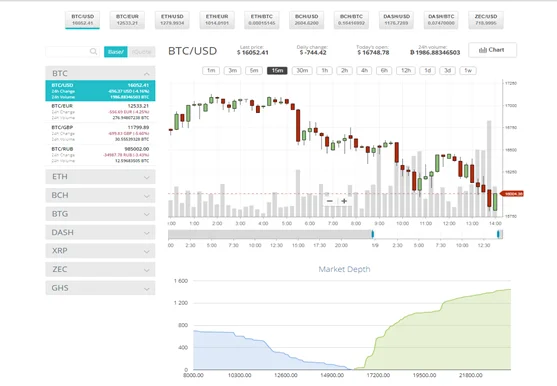Select the 4h timeframe
The image size is (557, 386).
[364, 70]
